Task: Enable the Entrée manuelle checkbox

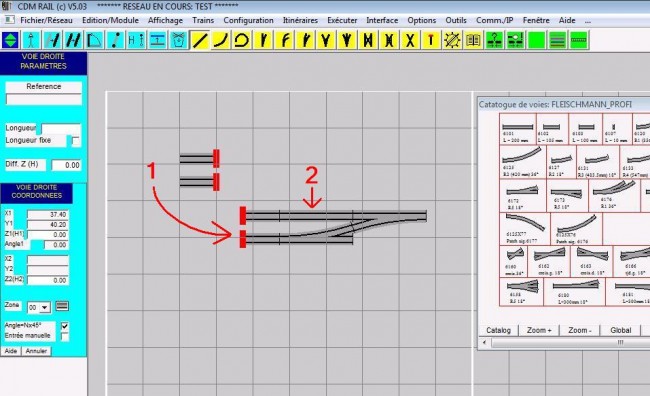Action: 65,336
